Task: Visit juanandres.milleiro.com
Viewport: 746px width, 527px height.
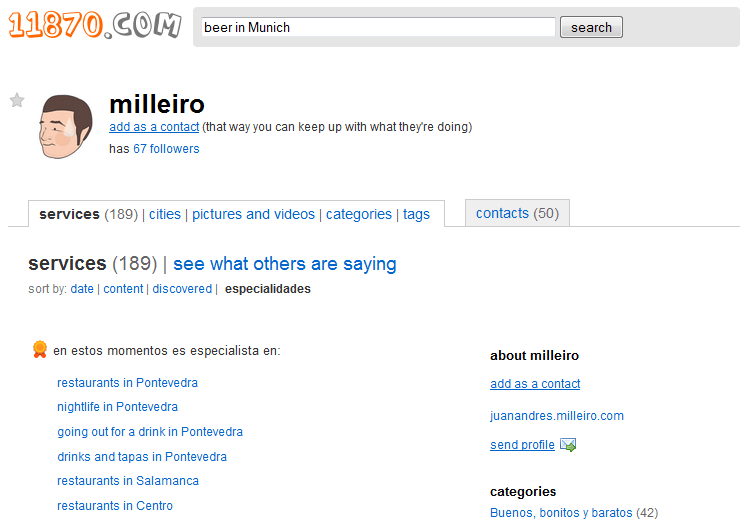Action: pyautogui.click(x=557, y=416)
